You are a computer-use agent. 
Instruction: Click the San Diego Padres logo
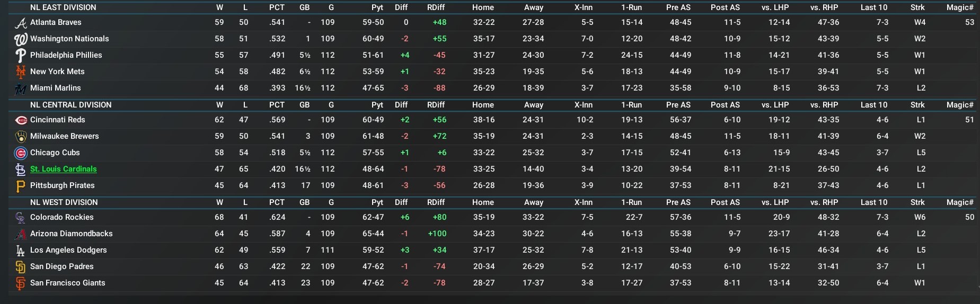pos(20,267)
